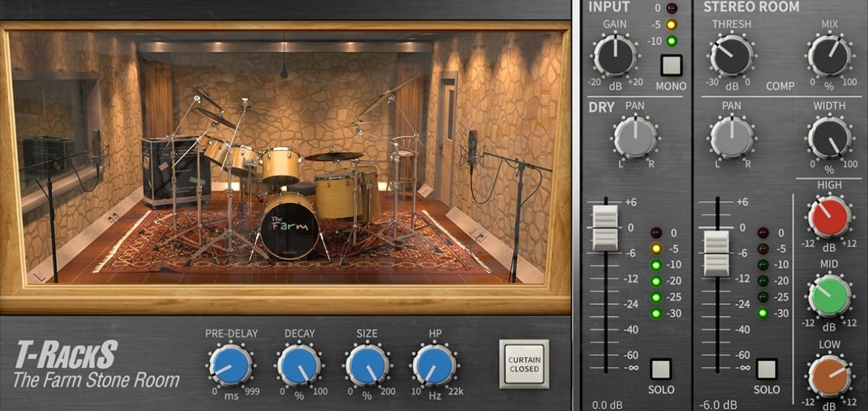This screenshot has height=411, width=868.
Task: Click the orange LOW EQ knob
Action: click(x=829, y=375)
